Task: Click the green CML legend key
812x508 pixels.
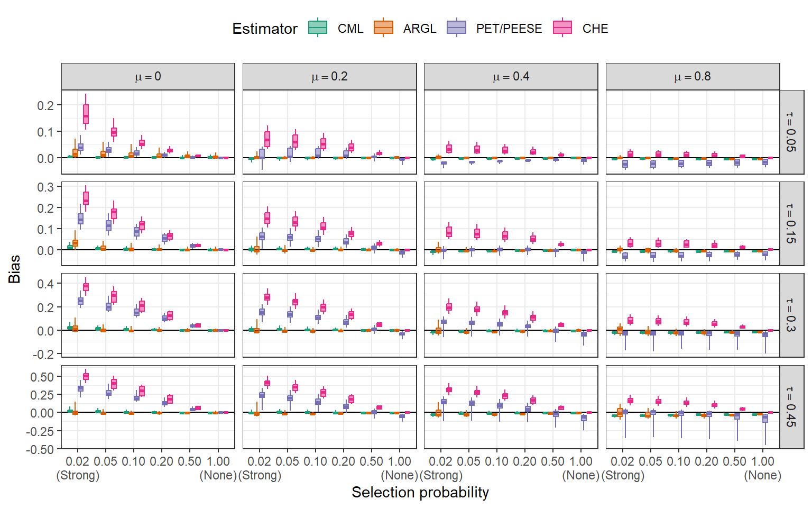Action: (318, 28)
